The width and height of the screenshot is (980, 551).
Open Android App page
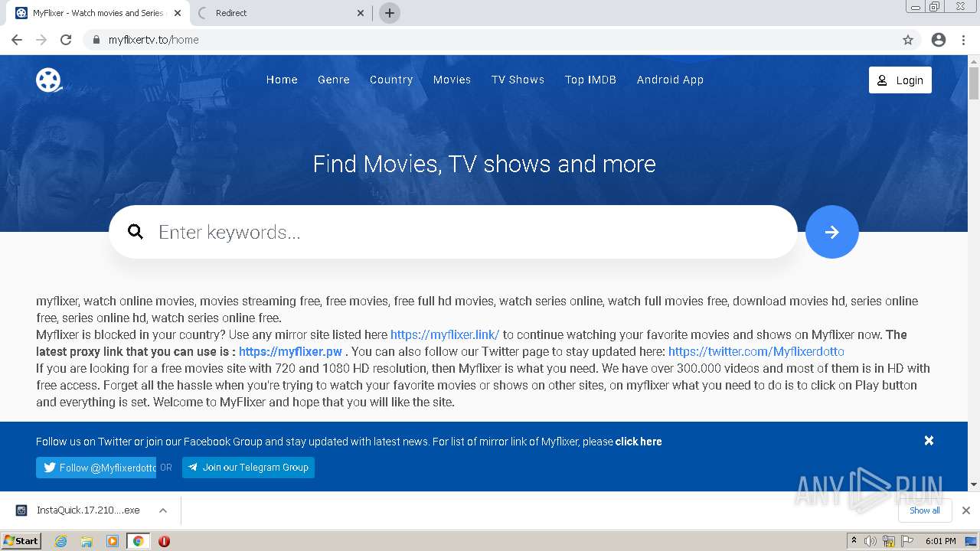670,80
